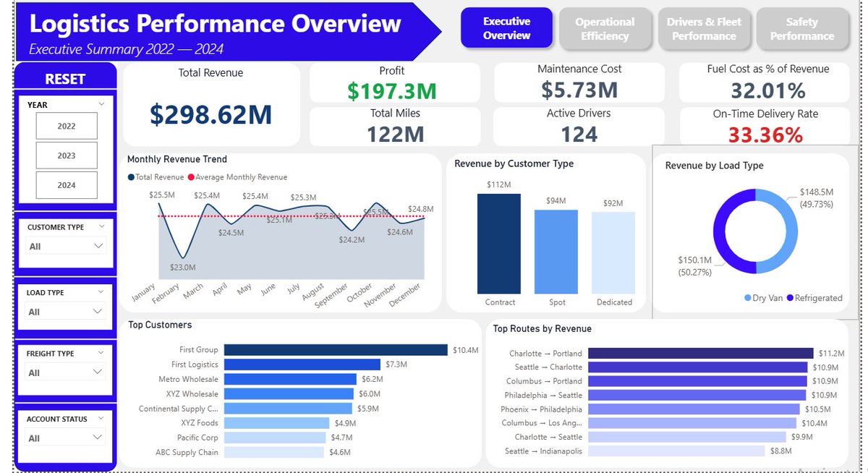
Task: Open the Load Type All dropdown
Action: [66, 312]
